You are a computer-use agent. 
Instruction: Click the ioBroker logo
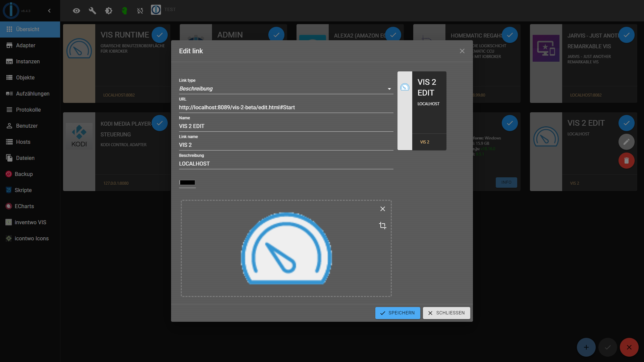pos(11,10)
